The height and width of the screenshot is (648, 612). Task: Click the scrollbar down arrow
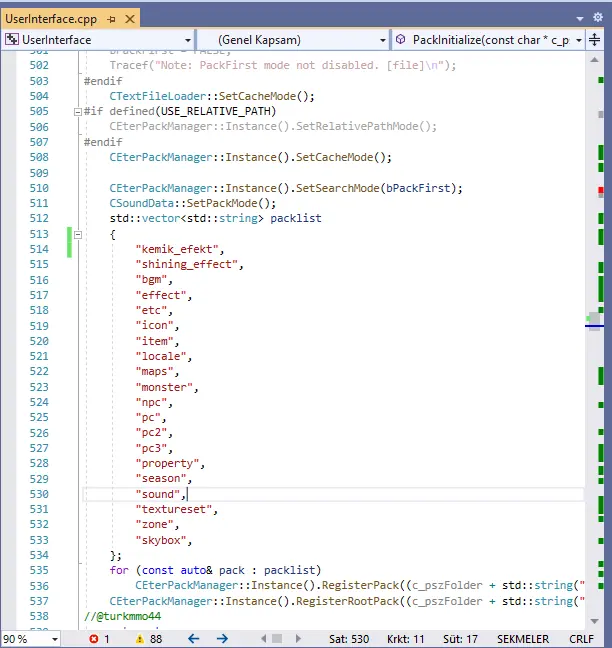point(594,621)
